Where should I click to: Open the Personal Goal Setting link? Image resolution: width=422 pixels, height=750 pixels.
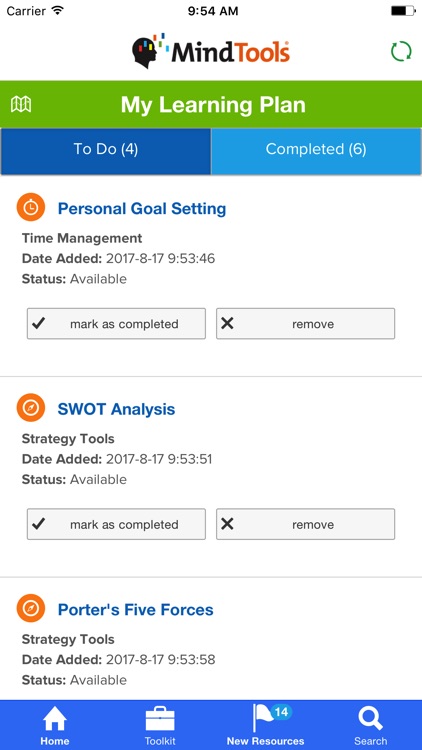[142, 209]
